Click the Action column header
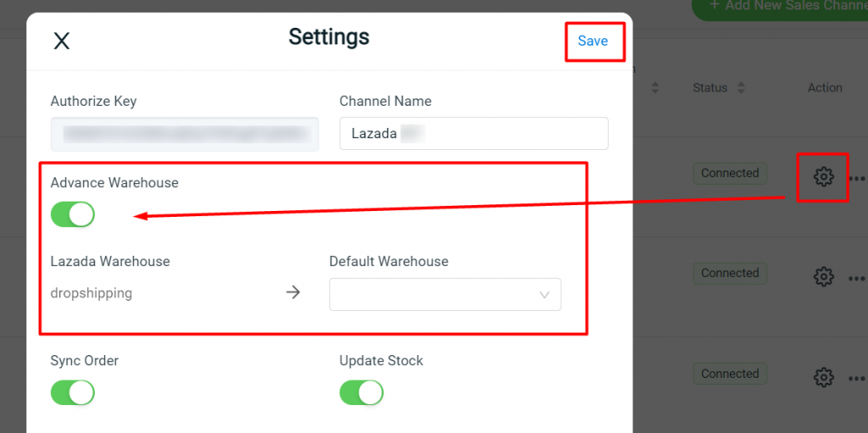Image resolution: width=868 pixels, height=433 pixels. 825,88
